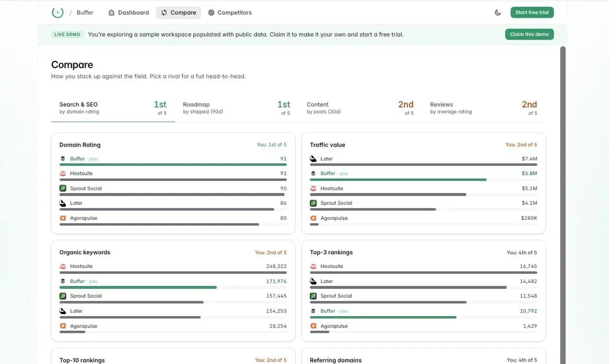609x364 pixels.
Task: Click the LIVE DEMO badge
Action: (67, 34)
